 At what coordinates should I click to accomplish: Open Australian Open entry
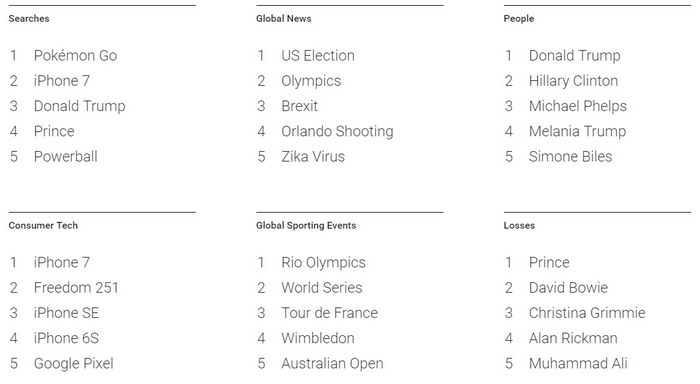(332, 363)
